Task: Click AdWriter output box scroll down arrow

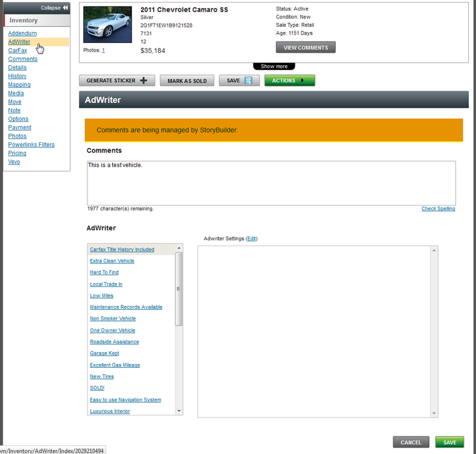Action: [x=434, y=413]
